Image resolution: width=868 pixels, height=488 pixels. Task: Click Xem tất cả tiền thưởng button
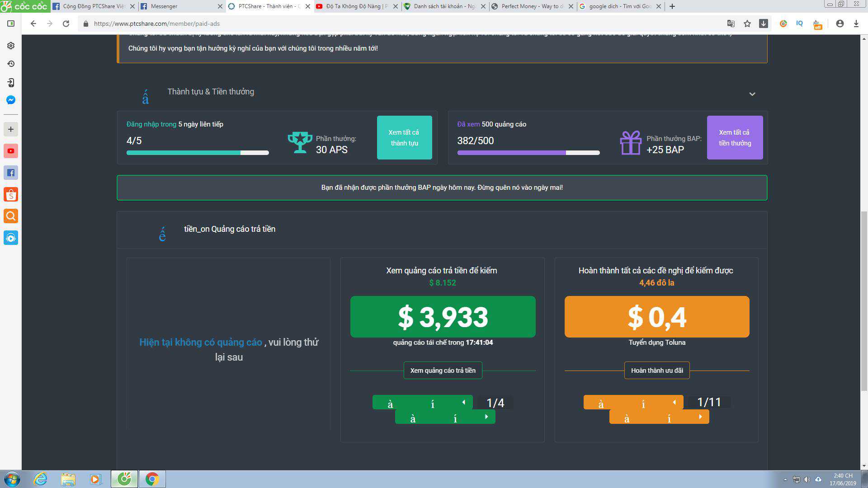(x=735, y=138)
